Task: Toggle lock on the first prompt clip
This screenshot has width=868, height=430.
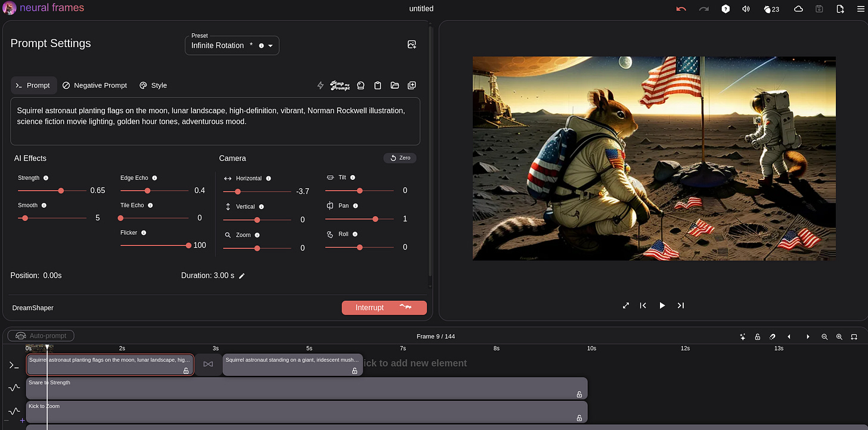Action: pyautogui.click(x=186, y=370)
